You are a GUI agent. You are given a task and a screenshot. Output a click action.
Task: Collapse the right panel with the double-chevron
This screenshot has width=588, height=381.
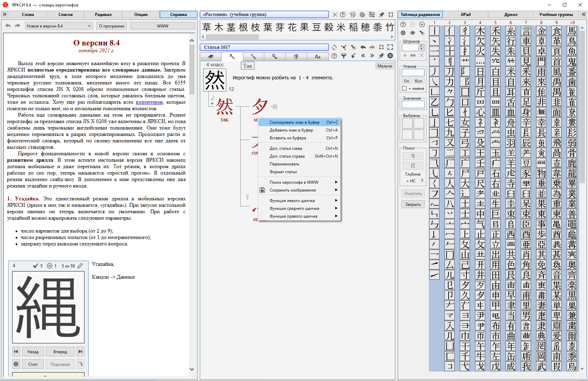[x=584, y=15]
